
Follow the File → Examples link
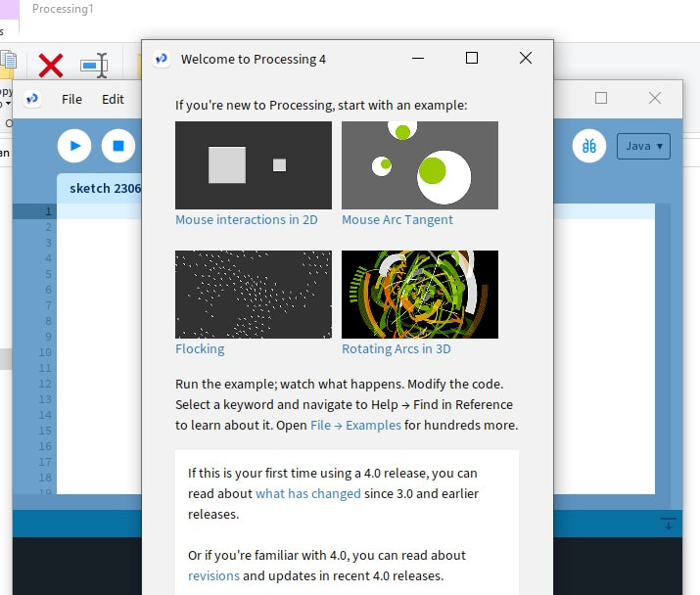(355, 425)
